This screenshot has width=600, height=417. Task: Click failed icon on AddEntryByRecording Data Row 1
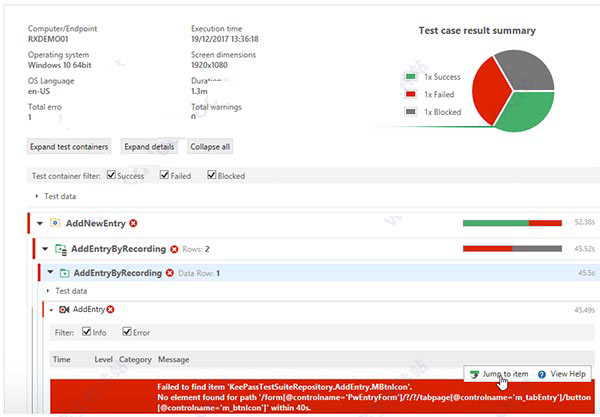(x=170, y=272)
